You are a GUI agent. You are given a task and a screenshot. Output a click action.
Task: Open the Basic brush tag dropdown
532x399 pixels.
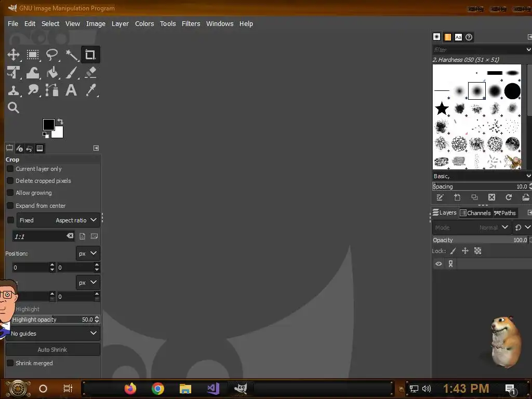(x=528, y=176)
